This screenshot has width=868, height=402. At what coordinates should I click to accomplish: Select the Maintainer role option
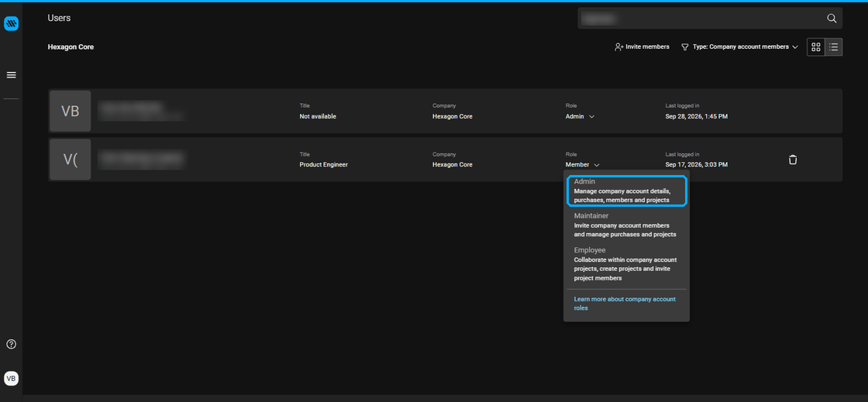(627, 225)
